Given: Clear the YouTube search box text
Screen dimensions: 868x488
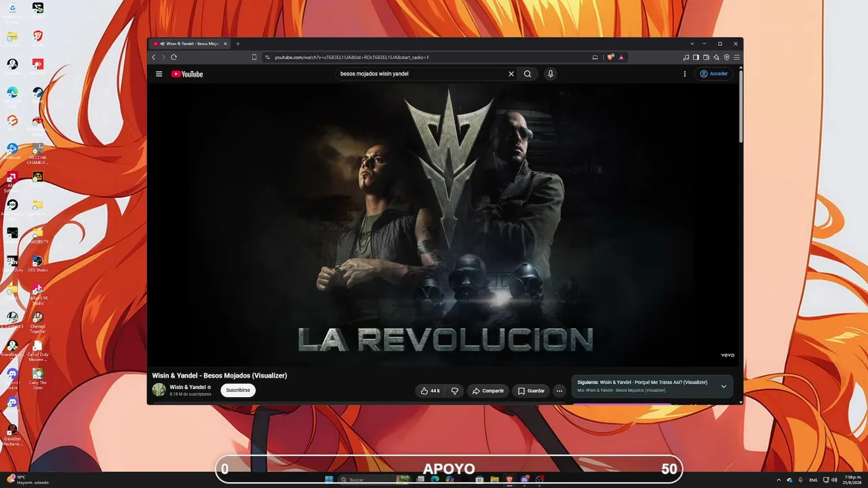Looking at the screenshot, I should pos(511,74).
